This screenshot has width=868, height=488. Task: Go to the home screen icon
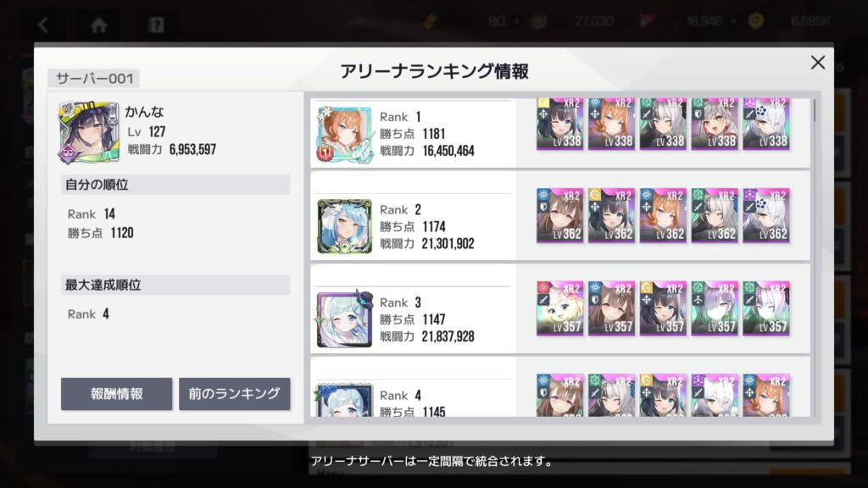pyautogui.click(x=99, y=25)
